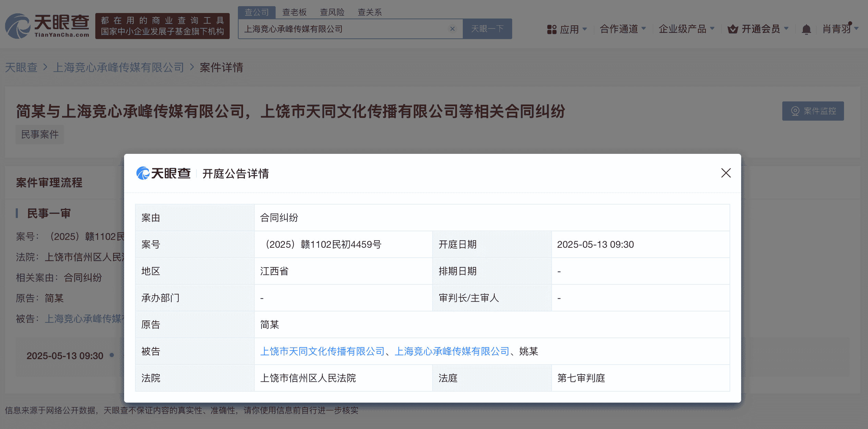
Task: Click the Tianyancha logo in header
Action: coord(47,26)
